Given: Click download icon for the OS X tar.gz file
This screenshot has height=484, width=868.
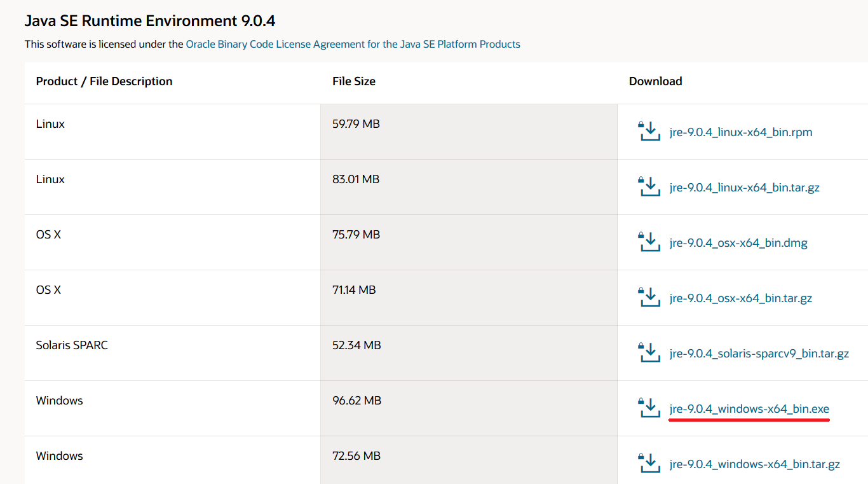Looking at the screenshot, I should 649,297.
